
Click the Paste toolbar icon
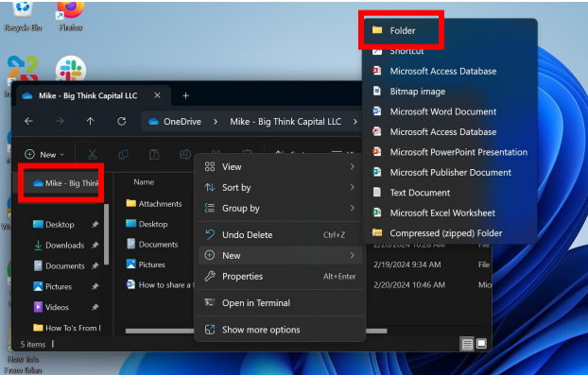(x=154, y=154)
